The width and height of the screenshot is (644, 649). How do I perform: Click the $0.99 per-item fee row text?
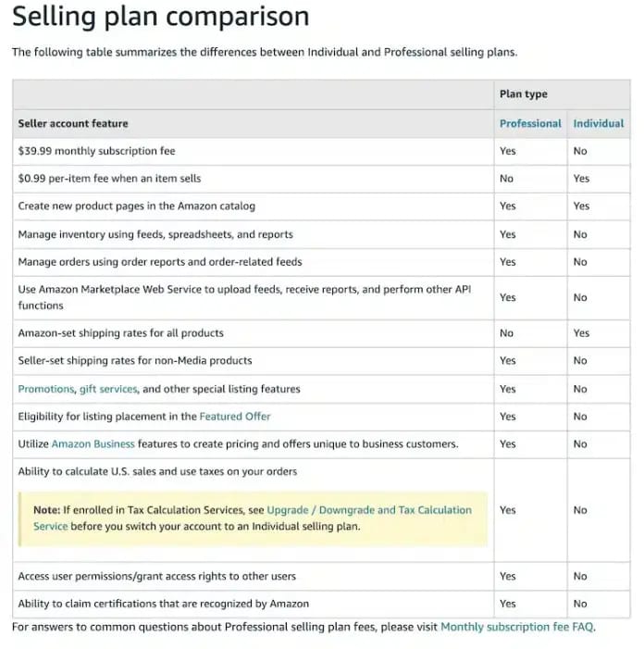(x=109, y=179)
